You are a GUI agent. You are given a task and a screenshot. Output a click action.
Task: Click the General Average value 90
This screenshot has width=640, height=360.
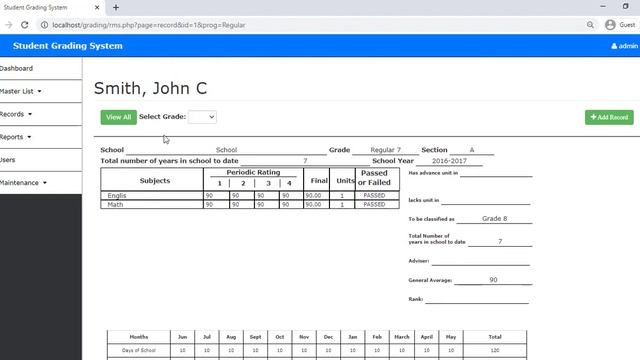coord(493,280)
